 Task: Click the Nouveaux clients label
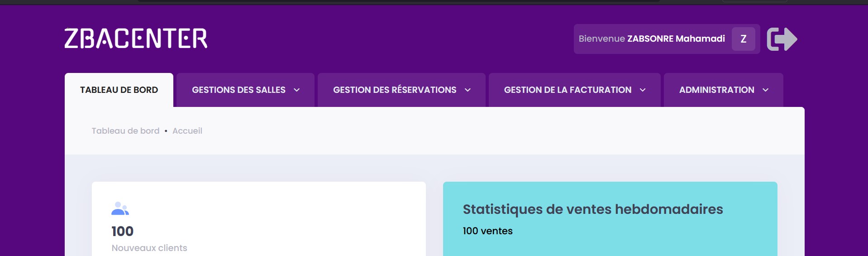click(x=149, y=248)
